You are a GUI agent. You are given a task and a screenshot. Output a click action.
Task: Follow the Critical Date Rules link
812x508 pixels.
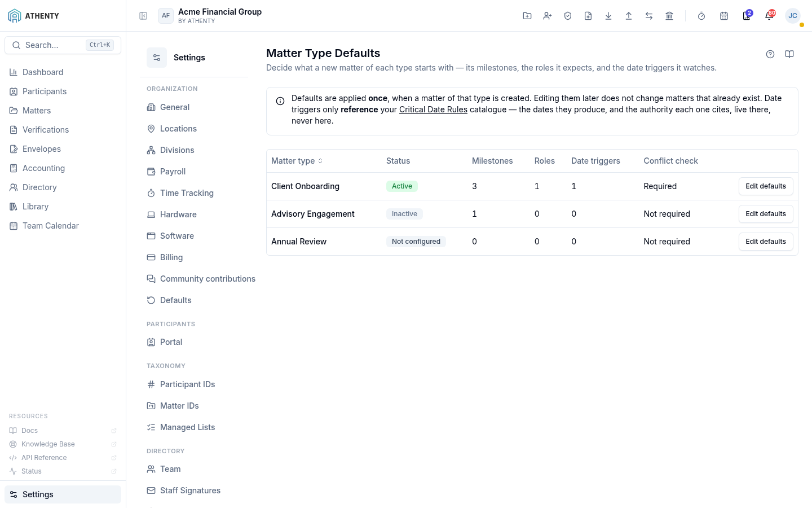point(433,110)
